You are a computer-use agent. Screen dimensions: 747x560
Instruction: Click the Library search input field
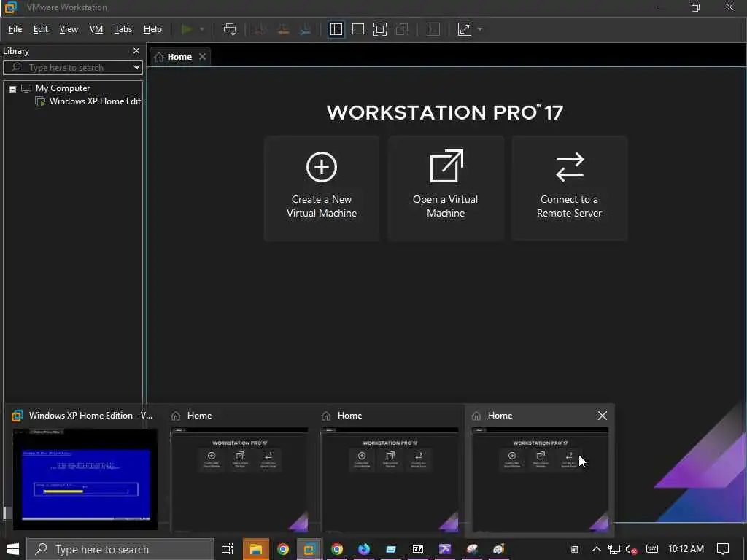pos(71,68)
